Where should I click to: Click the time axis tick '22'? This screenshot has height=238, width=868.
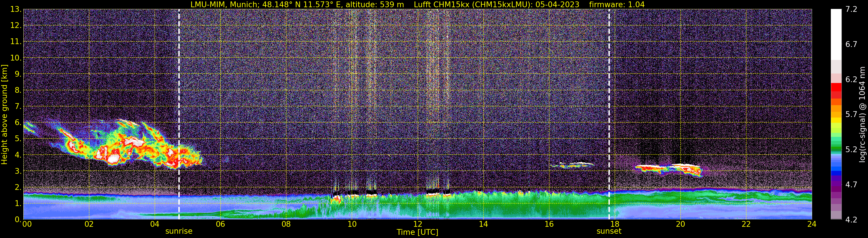(746, 224)
